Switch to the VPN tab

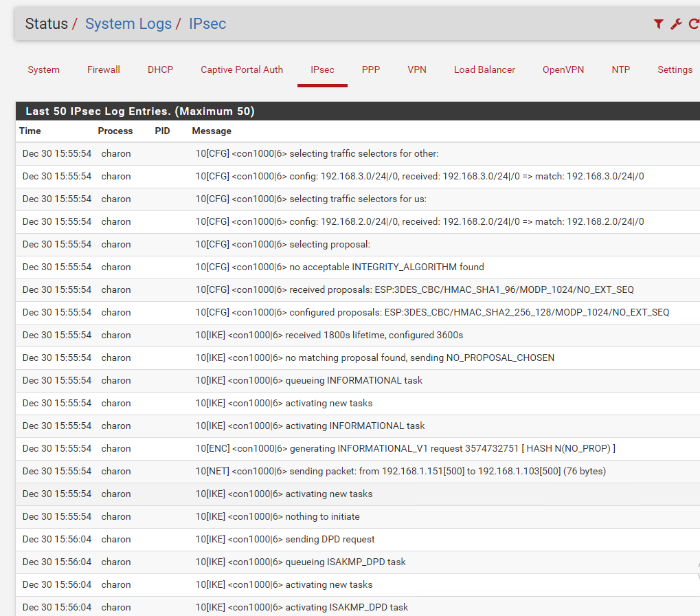tap(417, 69)
